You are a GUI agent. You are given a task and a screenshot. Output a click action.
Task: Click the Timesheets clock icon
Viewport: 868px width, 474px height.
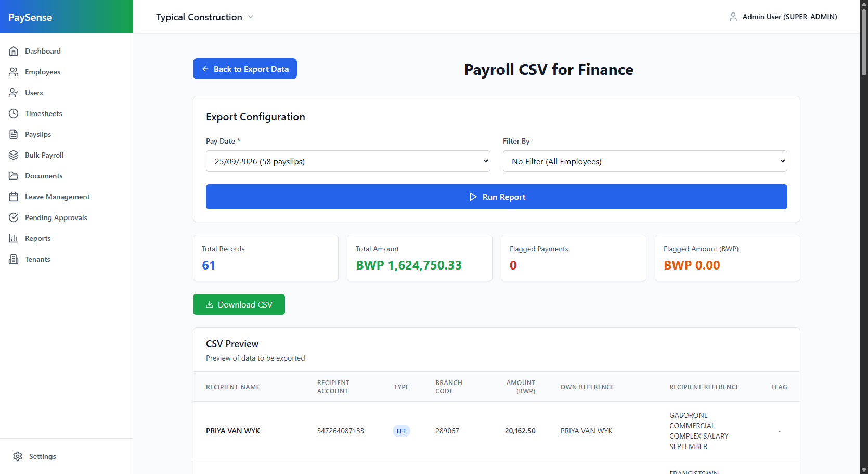(x=14, y=113)
